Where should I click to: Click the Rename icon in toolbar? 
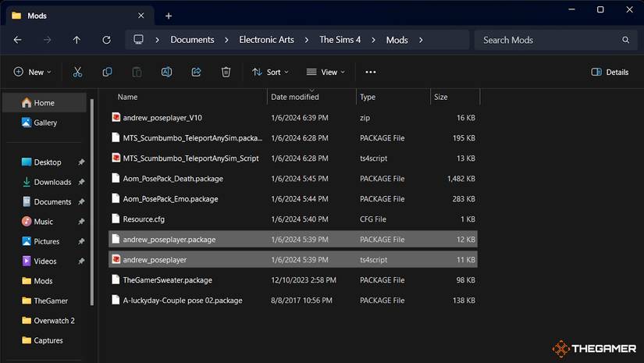(166, 72)
